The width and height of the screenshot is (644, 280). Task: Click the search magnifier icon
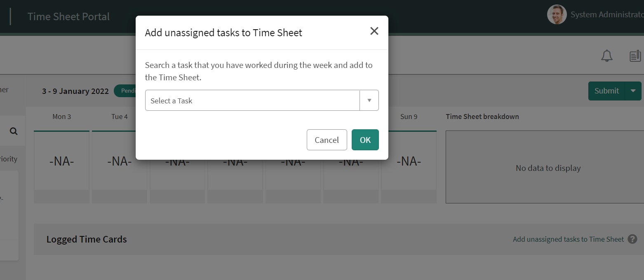tap(14, 131)
